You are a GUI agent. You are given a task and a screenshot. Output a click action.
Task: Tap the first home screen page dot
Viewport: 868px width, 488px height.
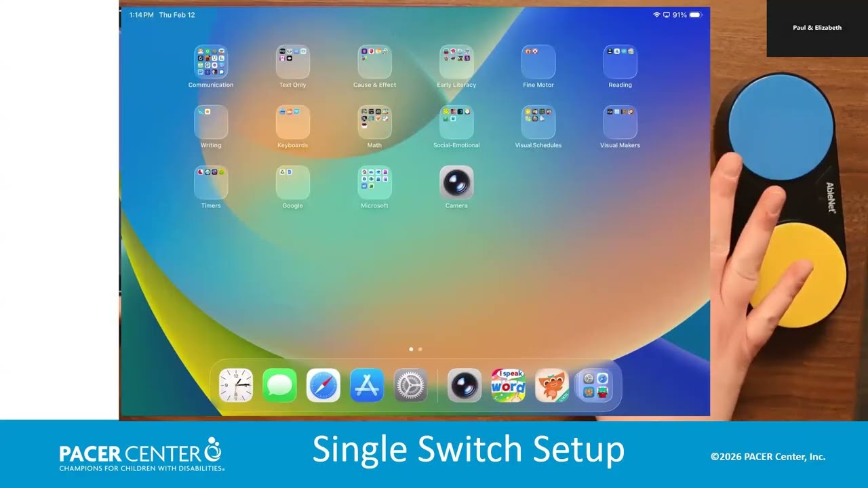click(x=411, y=349)
